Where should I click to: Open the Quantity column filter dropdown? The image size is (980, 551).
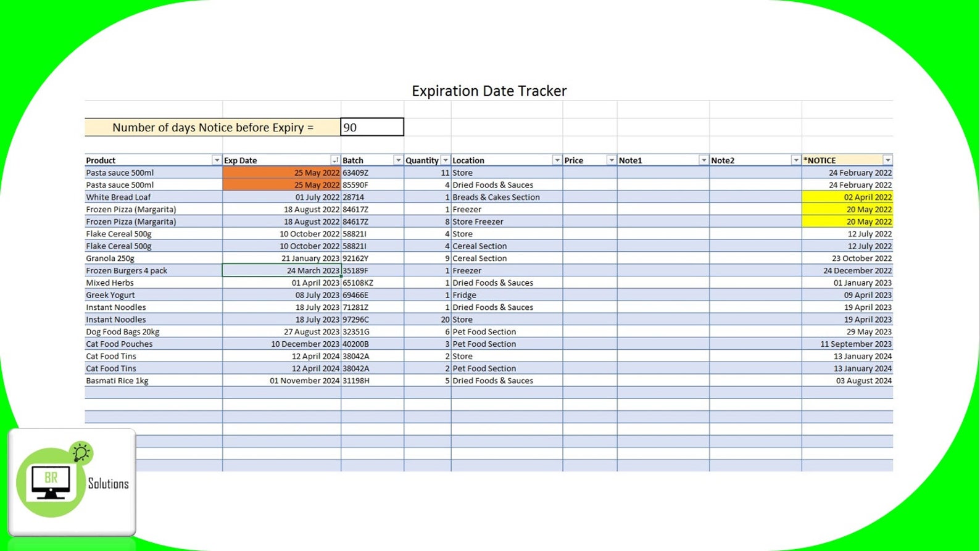click(x=446, y=160)
